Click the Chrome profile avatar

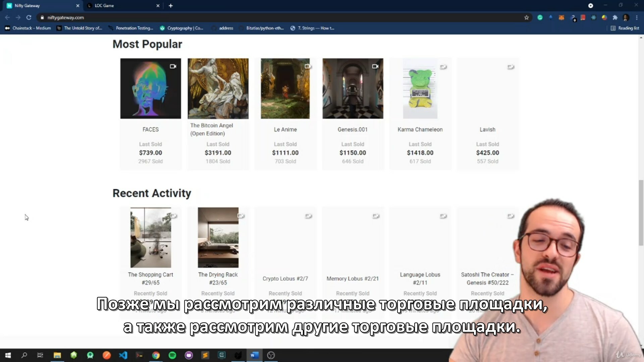click(626, 17)
